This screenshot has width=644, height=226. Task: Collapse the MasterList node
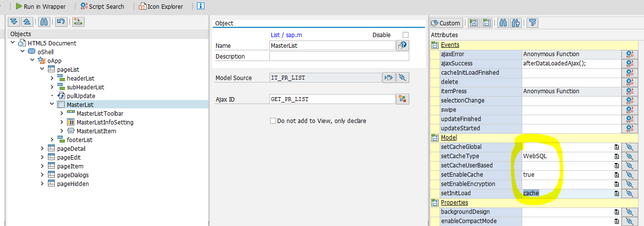pos(52,104)
